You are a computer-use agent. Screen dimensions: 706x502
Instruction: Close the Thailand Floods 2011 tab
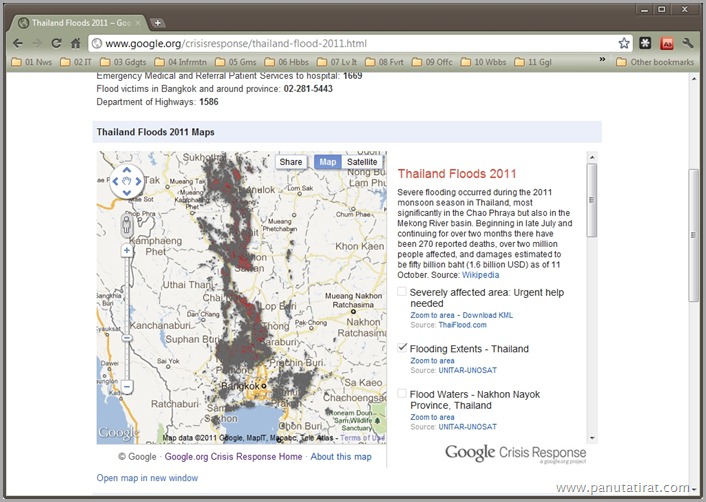(x=138, y=23)
